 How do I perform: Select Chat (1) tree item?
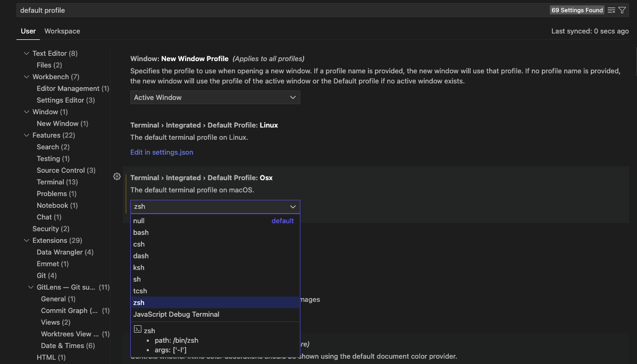coord(49,217)
